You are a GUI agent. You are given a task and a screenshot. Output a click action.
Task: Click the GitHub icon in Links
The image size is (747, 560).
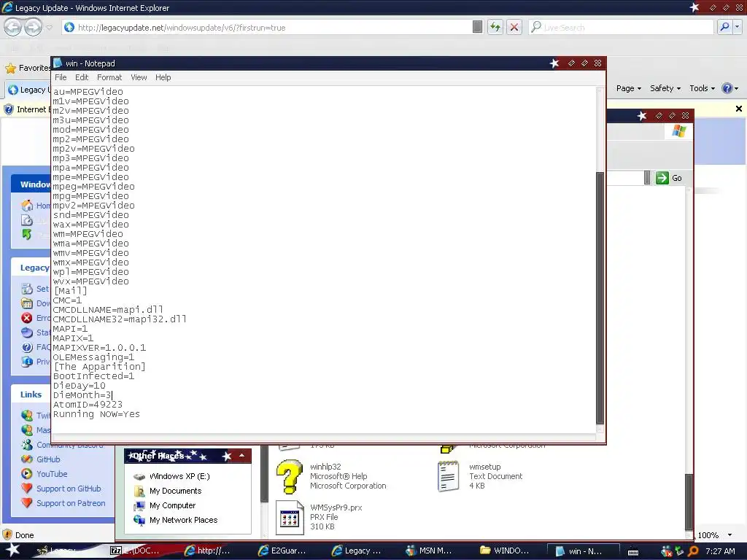pyautogui.click(x=27, y=459)
